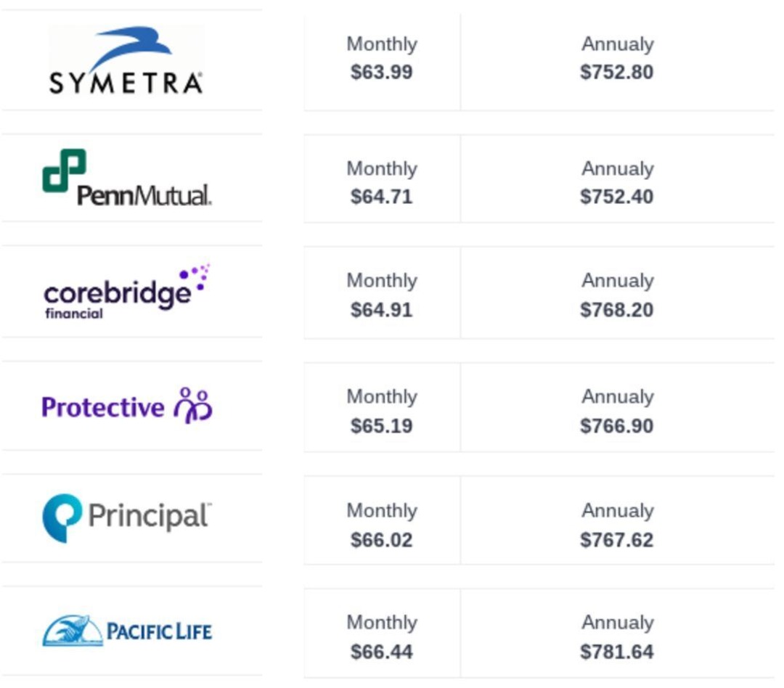
Task: Click Symetra monthly price $63.99
Action: (x=382, y=72)
